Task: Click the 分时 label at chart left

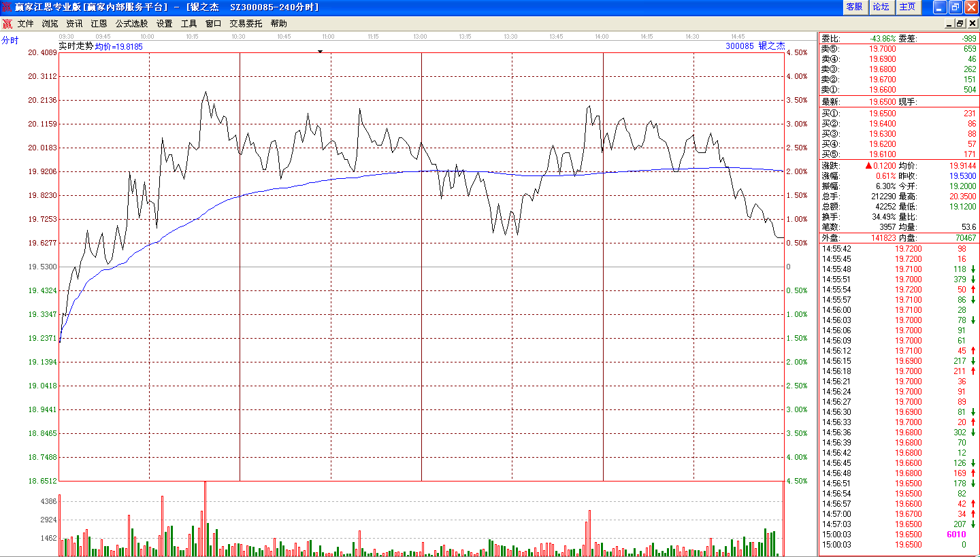Action: (x=10, y=40)
